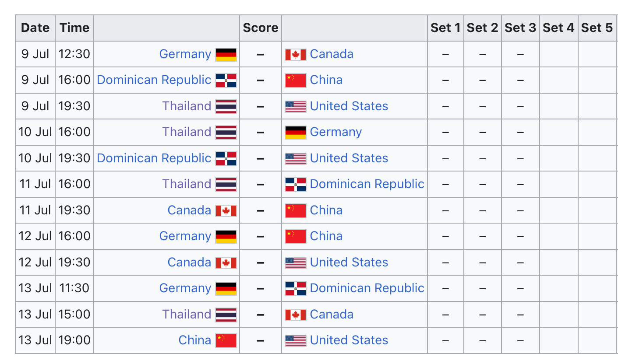The width and height of the screenshot is (618, 364).
Task: Click the Dominican Republic flag in the 11 Jul 16:00 row
Action: click(x=296, y=184)
